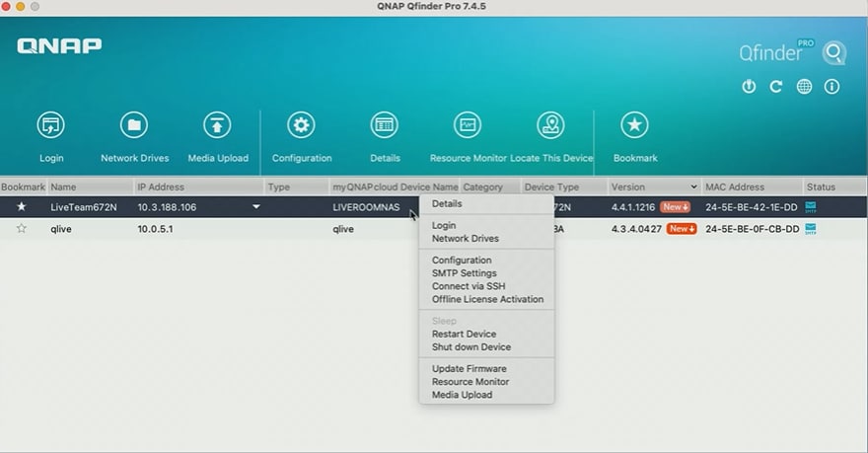Viewport: 868px width, 453px height.
Task: Click the Details toolbar icon
Action: coord(384,125)
